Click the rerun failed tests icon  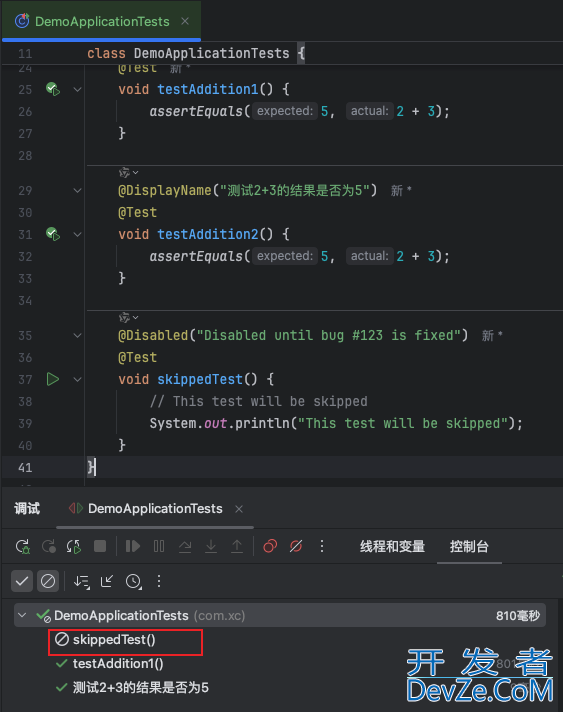click(x=49, y=546)
